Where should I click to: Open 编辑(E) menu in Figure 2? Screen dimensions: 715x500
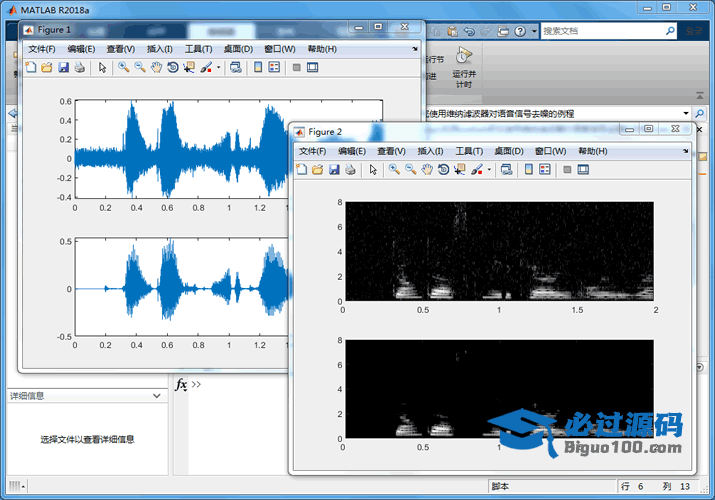tap(352, 151)
